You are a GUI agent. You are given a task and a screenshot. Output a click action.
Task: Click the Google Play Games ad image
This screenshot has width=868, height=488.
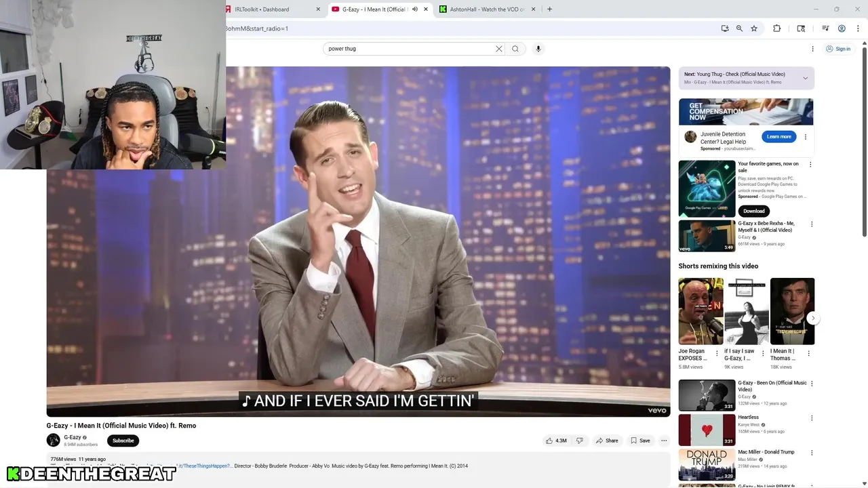point(707,188)
